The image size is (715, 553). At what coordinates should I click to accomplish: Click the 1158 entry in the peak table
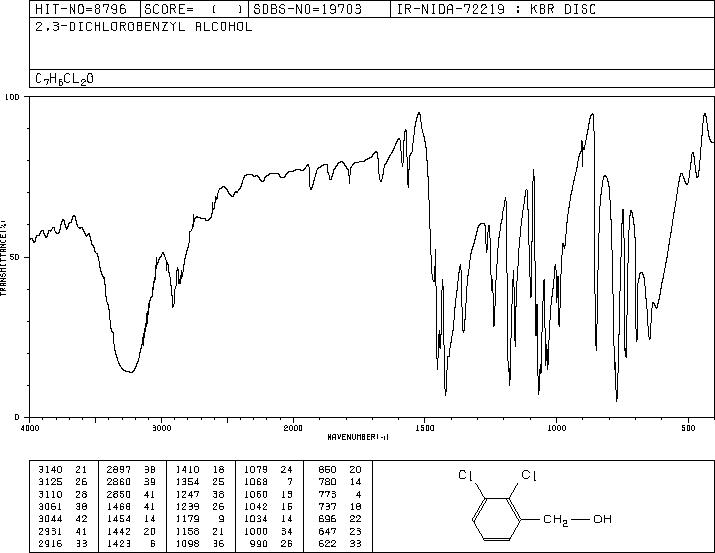[187, 532]
